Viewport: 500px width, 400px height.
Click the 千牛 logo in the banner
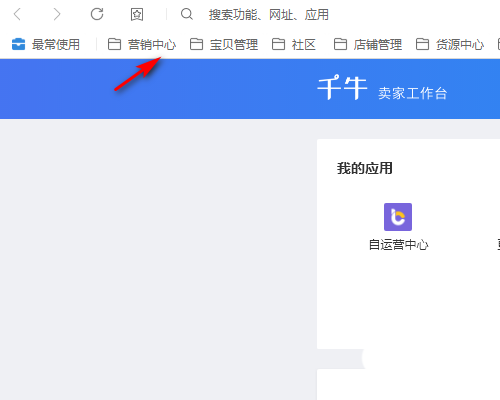(342, 88)
